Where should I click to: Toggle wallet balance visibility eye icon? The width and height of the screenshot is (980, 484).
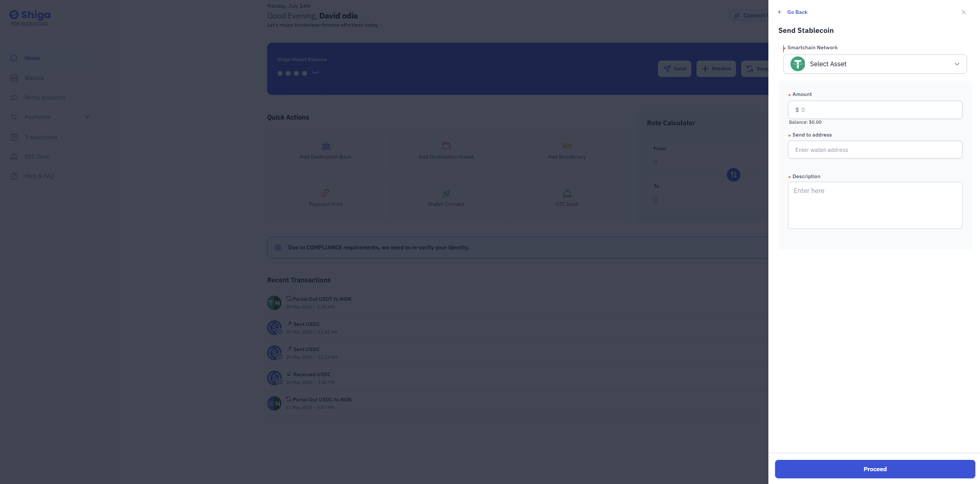click(x=315, y=73)
